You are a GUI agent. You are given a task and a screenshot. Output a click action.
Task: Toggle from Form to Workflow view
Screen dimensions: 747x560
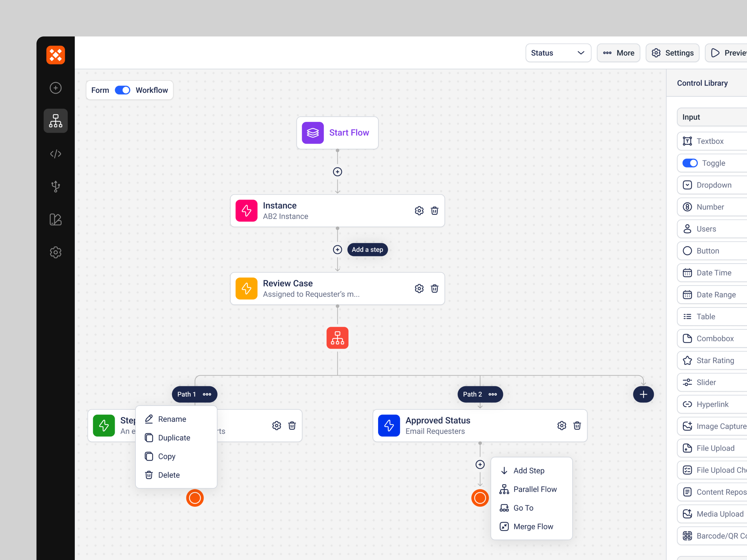(x=123, y=90)
